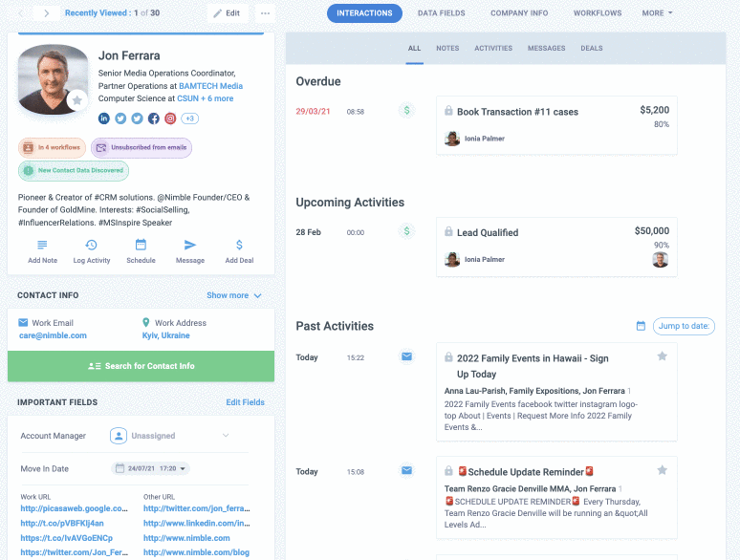Click the Add Deal dollar icon
This screenshot has width=740, height=560.
coord(239,246)
